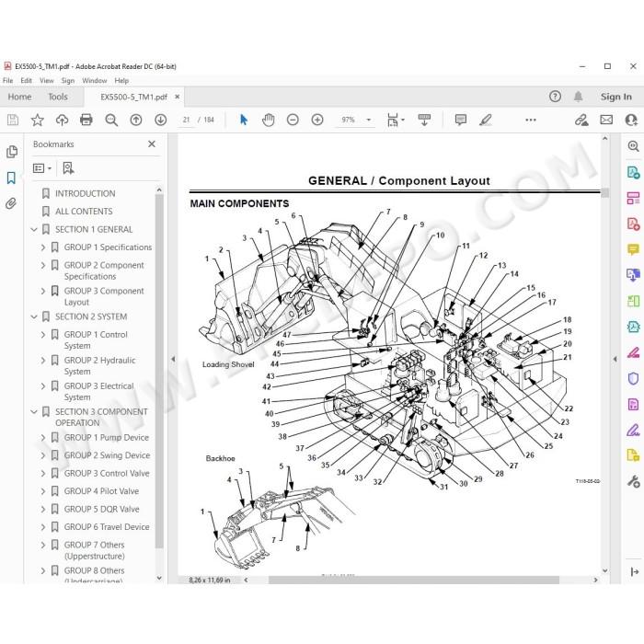Expand GROUP 1 Specifications bookmark
Screen dimensions: 644x644
coord(43,247)
